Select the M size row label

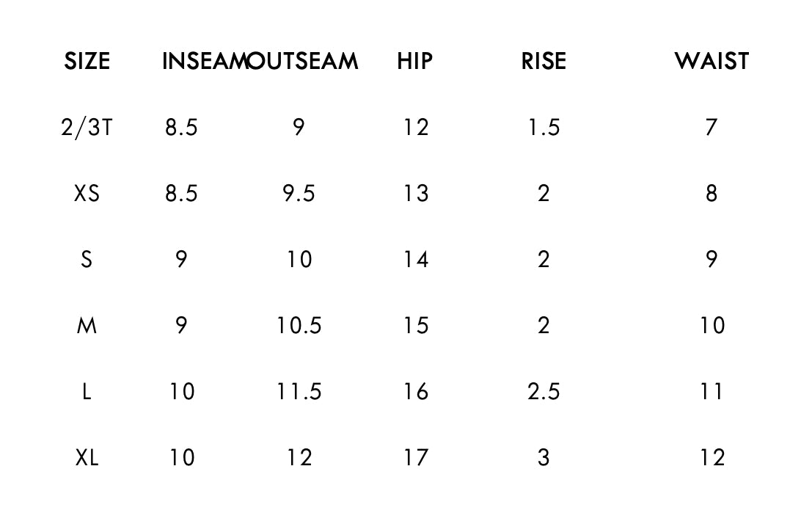pos(87,325)
